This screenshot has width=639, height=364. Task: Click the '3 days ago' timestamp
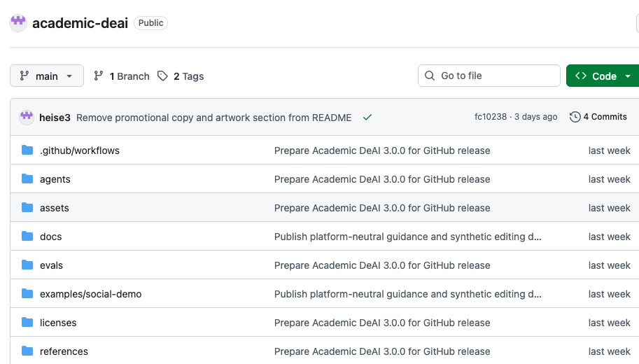535,117
